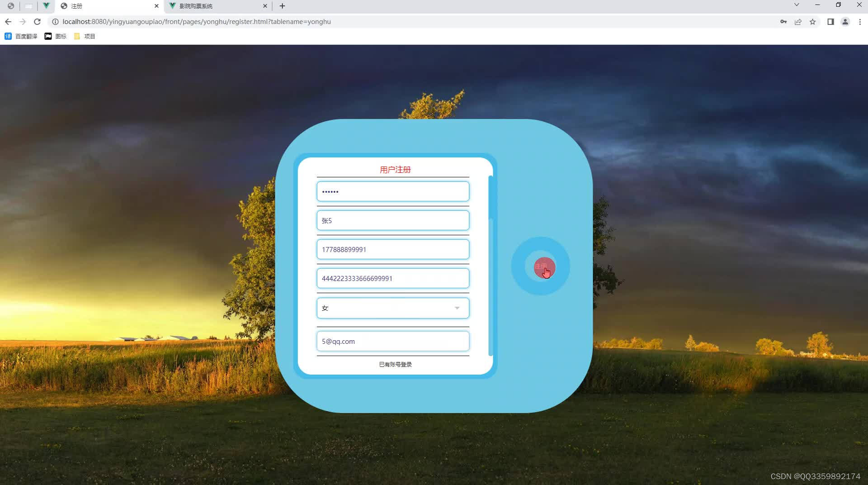The image size is (868, 485).
Task: Click the email field 5@qq.com
Action: click(393, 341)
